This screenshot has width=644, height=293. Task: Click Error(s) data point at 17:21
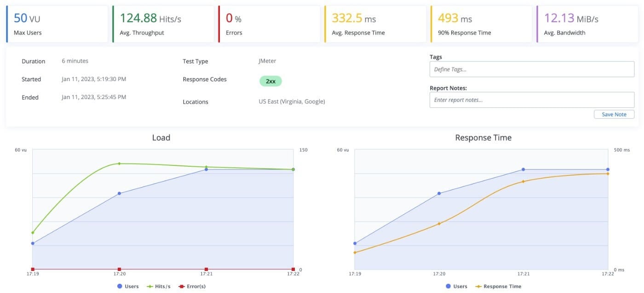coord(206,270)
